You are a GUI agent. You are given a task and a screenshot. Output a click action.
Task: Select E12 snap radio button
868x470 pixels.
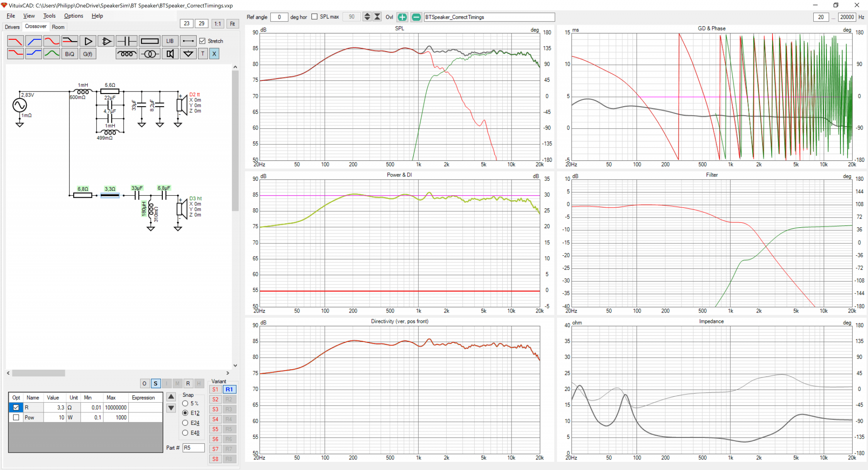click(x=185, y=413)
